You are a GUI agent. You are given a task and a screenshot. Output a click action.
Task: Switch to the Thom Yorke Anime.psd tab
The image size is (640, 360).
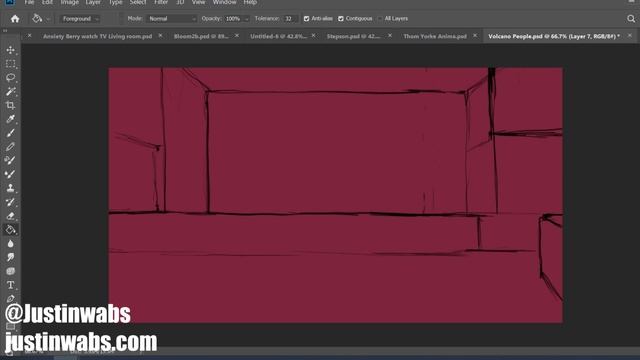pyautogui.click(x=435, y=36)
